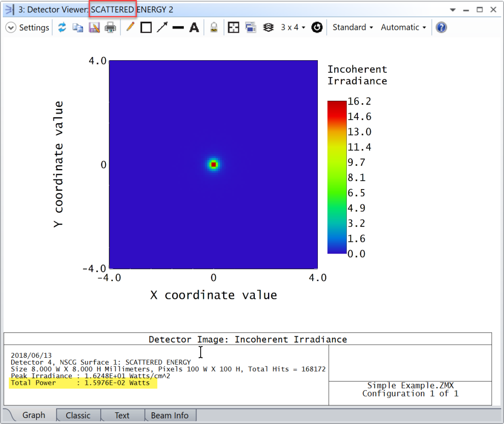Select the rectangle annotation tool
This screenshot has width=504, height=424.
tap(146, 27)
